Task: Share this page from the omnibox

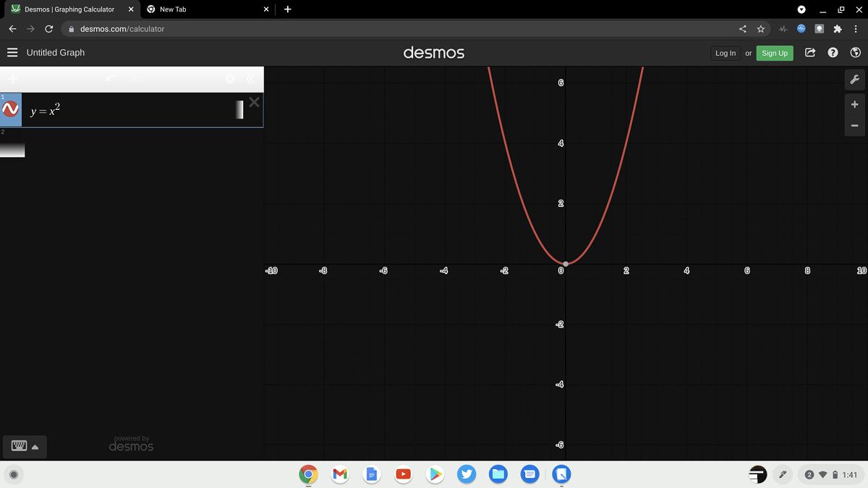Action: 743,29
